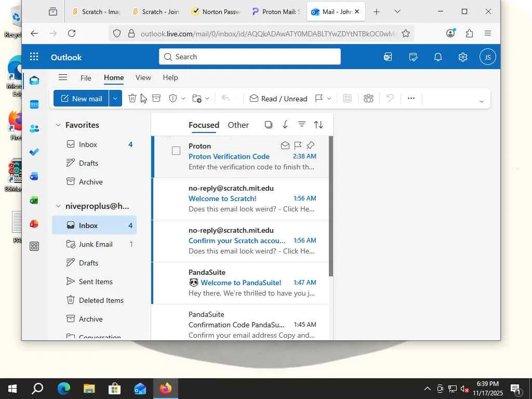Open File Explorer from taskbar
Screen dimensions: 532x399
pos(89,388)
